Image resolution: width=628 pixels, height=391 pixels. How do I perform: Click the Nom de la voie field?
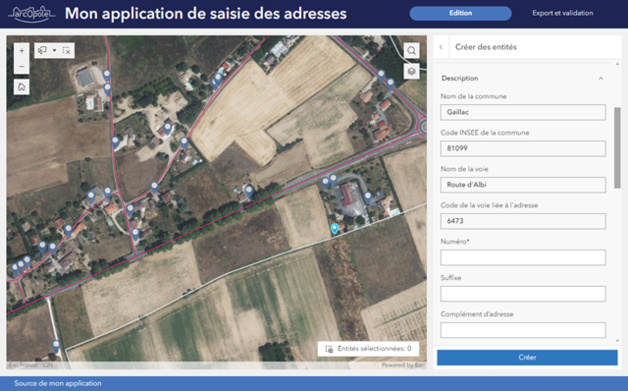(x=523, y=185)
